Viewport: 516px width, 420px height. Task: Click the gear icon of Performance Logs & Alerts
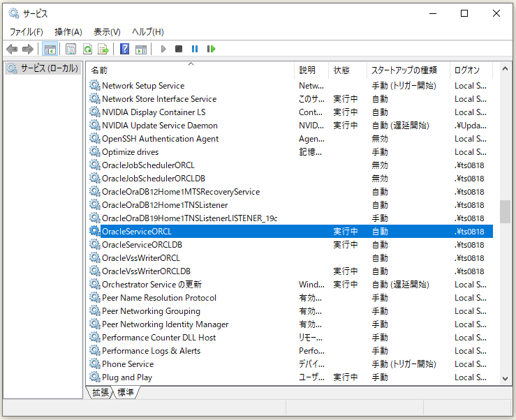point(95,351)
